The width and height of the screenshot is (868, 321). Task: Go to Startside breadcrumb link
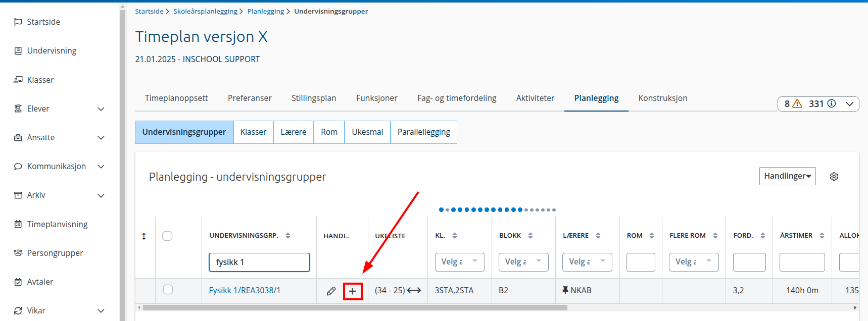(149, 11)
